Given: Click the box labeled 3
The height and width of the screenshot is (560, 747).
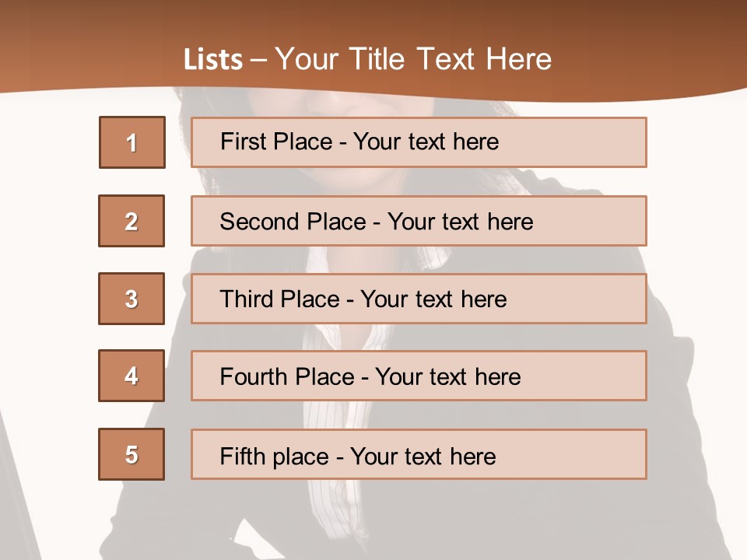Looking at the screenshot, I should pos(132,299).
